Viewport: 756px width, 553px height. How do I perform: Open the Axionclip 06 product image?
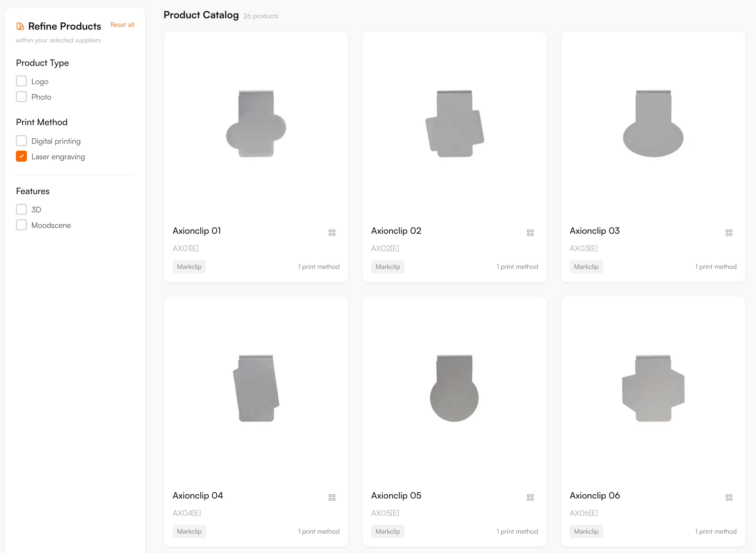653,388
